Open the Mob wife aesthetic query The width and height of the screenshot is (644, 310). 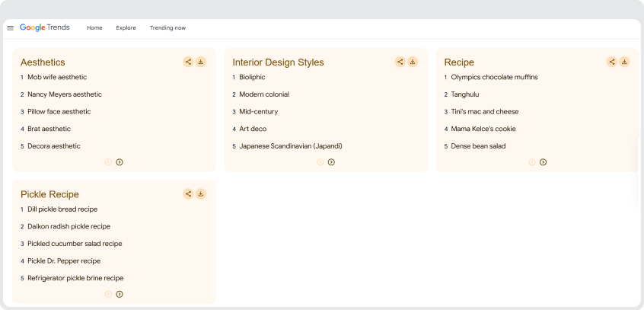point(57,77)
